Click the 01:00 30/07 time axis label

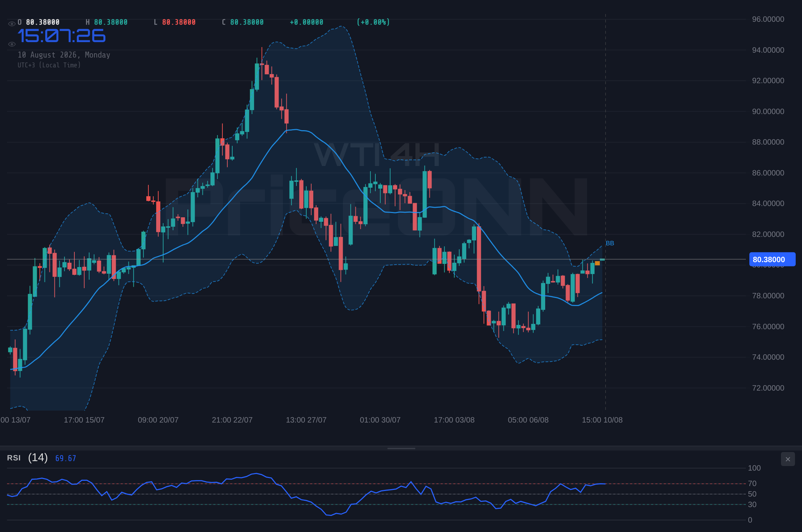pos(380,420)
